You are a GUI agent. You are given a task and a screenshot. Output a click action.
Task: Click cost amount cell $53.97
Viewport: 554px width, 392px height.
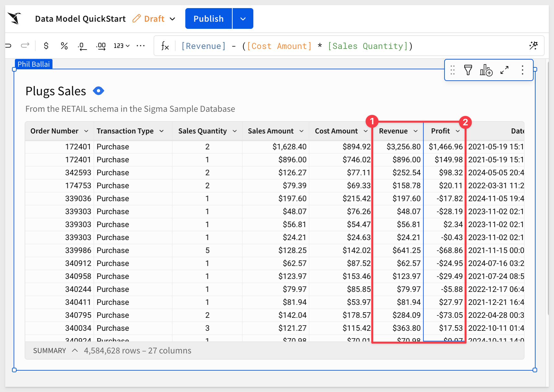[x=341, y=302]
